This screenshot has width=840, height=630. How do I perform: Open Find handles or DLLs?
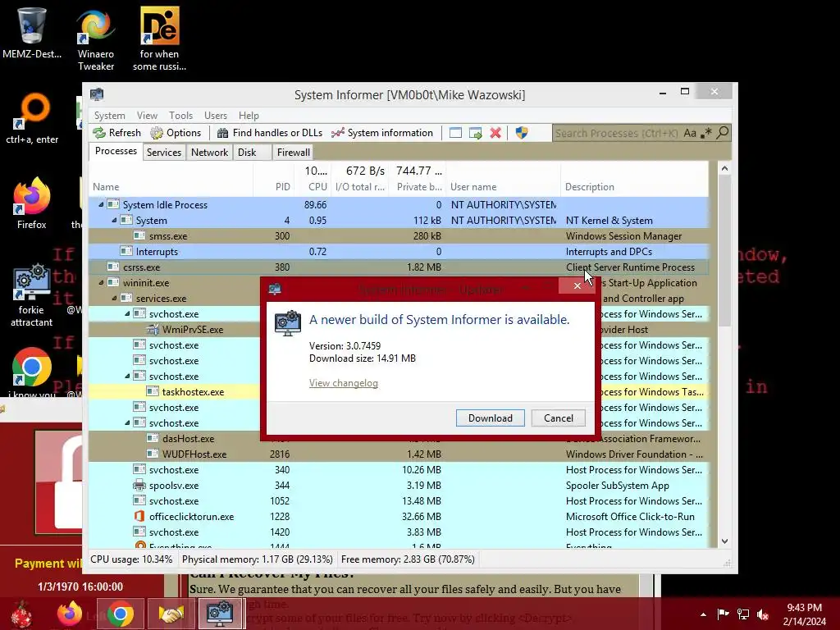[x=269, y=133]
